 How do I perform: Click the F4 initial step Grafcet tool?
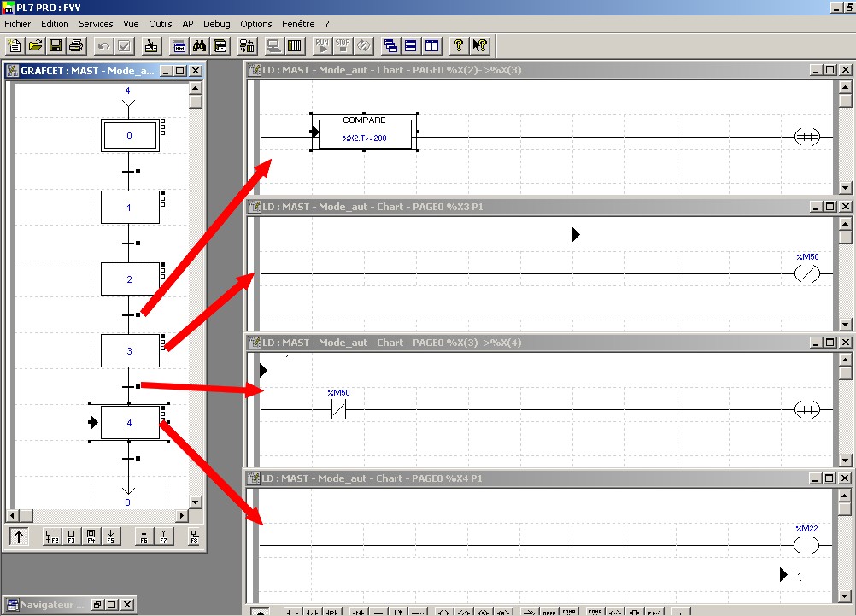91,537
